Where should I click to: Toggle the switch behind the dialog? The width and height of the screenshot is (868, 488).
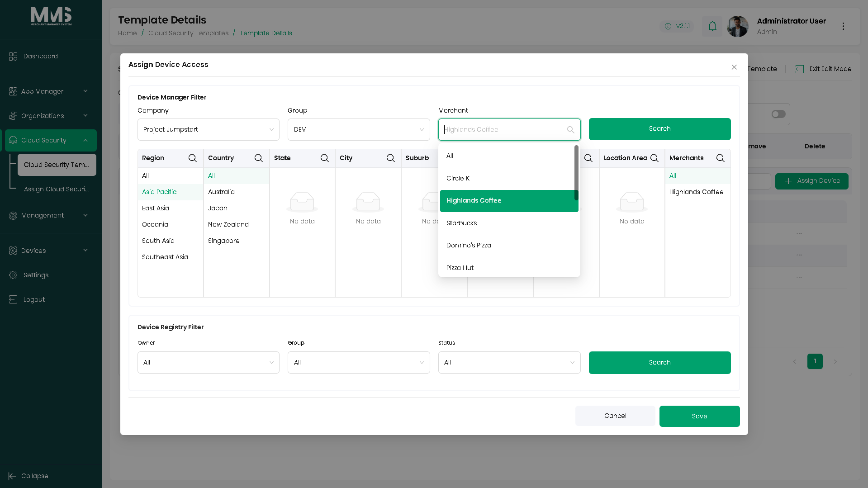coord(778,114)
